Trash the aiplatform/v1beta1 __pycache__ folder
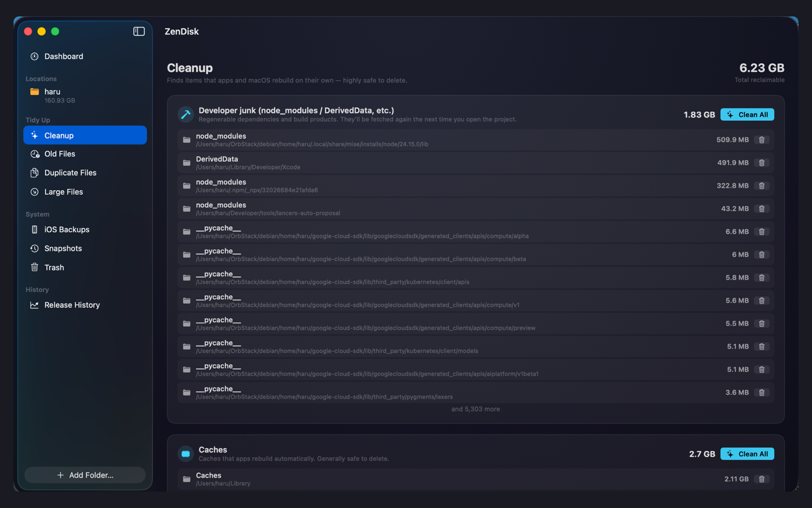Image resolution: width=812 pixels, height=508 pixels. [x=762, y=370]
